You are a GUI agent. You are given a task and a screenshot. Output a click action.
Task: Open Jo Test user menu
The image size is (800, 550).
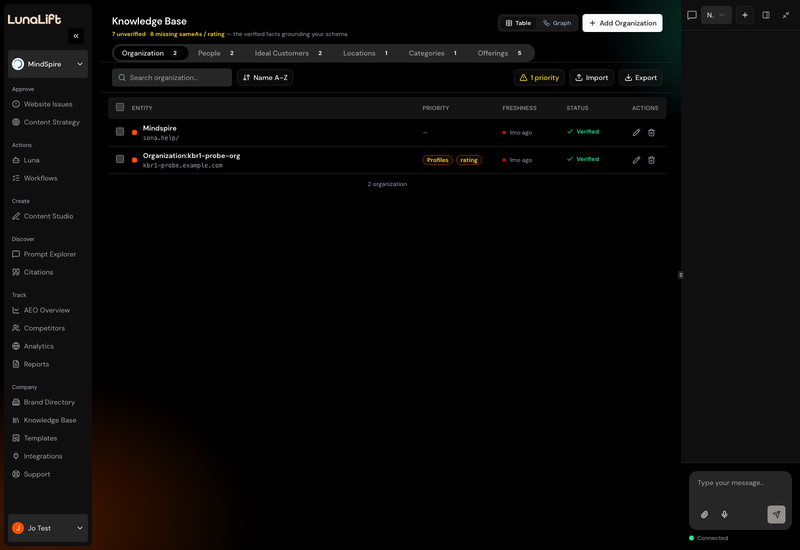[x=48, y=528]
